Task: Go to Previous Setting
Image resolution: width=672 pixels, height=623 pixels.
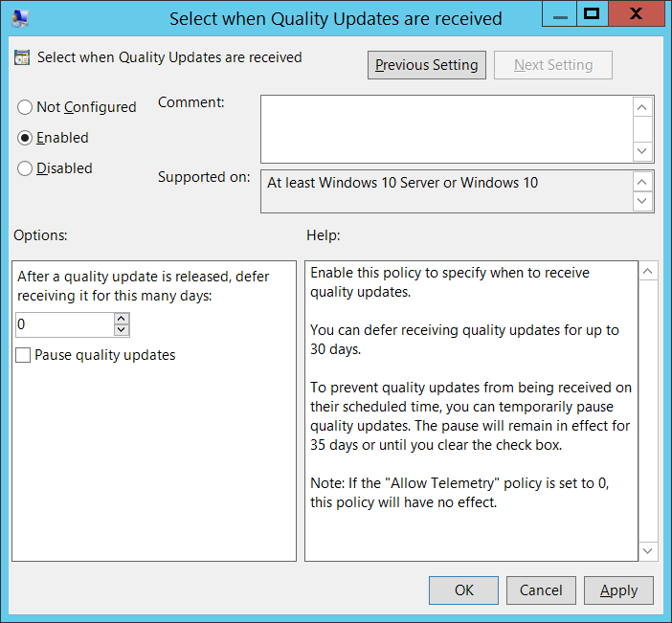Action: pos(427,65)
